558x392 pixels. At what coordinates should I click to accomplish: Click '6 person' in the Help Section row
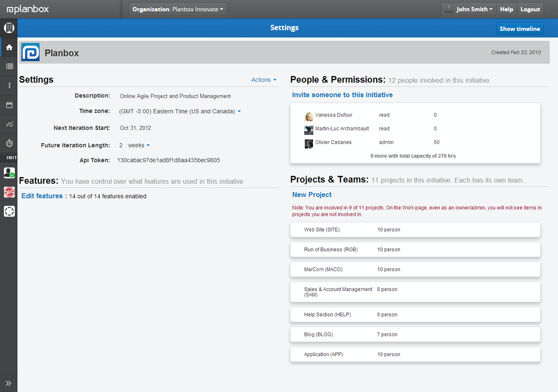387,315
